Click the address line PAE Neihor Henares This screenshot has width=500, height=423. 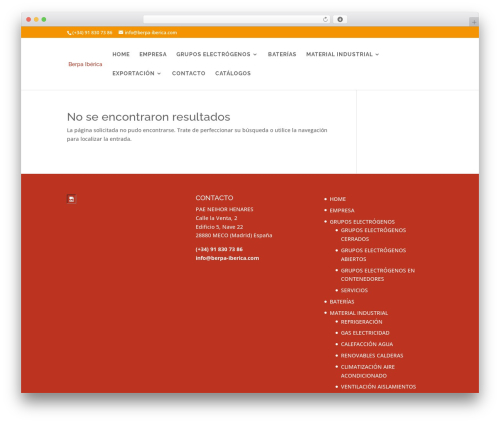point(224,209)
